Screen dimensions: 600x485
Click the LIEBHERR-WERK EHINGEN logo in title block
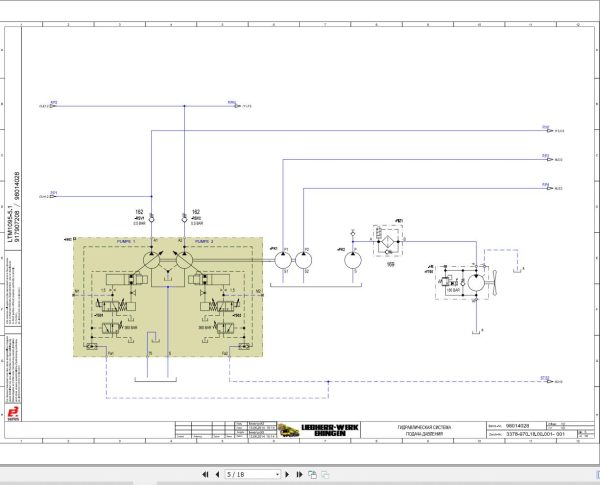(x=330, y=430)
